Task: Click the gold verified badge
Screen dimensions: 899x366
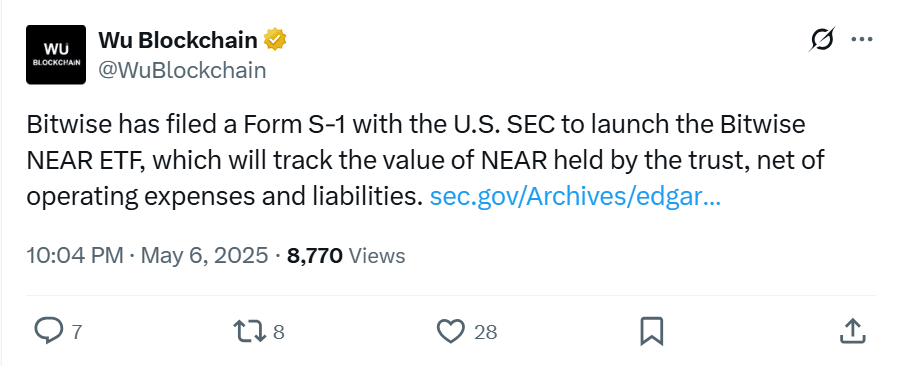Action: pyautogui.click(x=275, y=40)
